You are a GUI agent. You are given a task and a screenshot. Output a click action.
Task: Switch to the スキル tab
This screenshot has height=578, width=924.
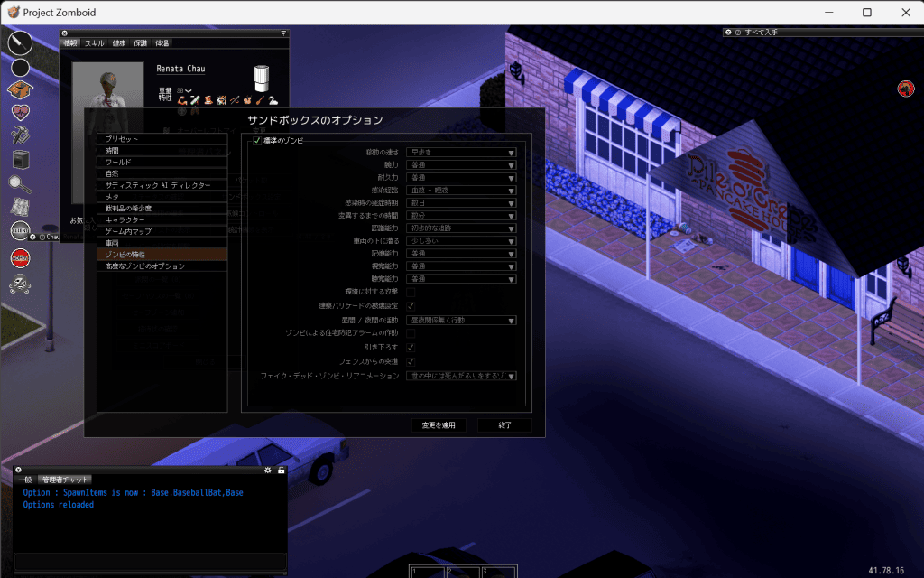pyautogui.click(x=94, y=43)
